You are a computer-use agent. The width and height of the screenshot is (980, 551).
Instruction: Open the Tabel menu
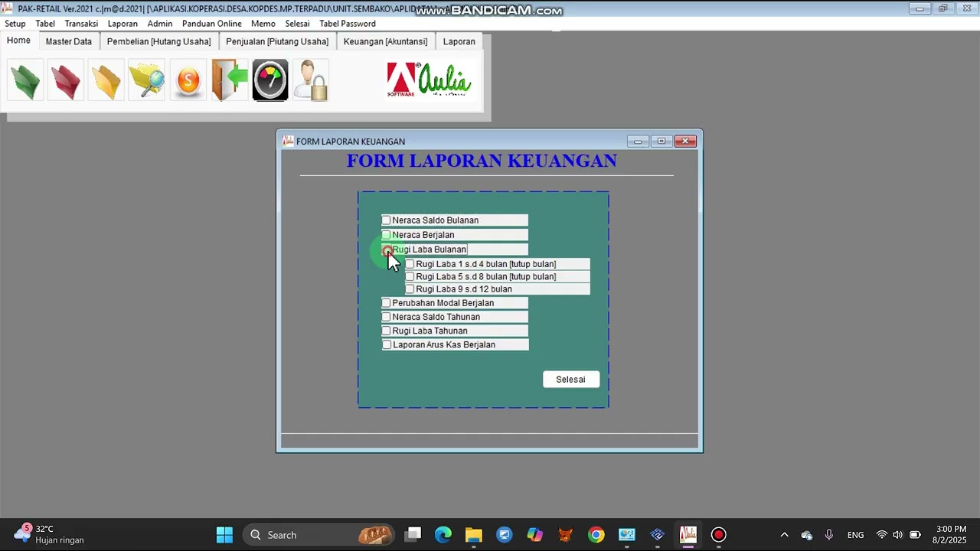45,24
